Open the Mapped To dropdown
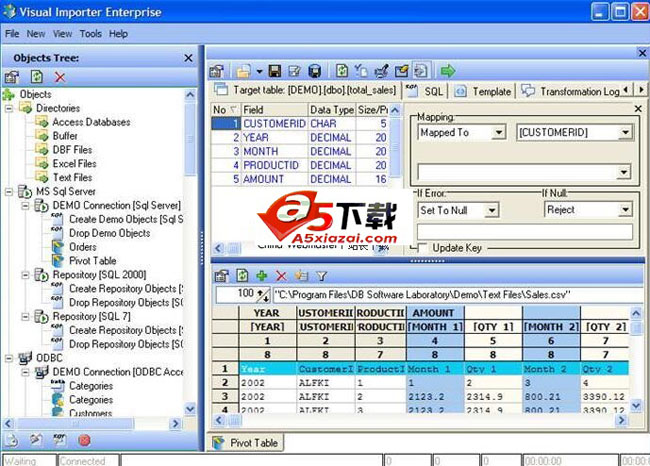The height and width of the screenshot is (466, 650). click(x=499, y=133)
